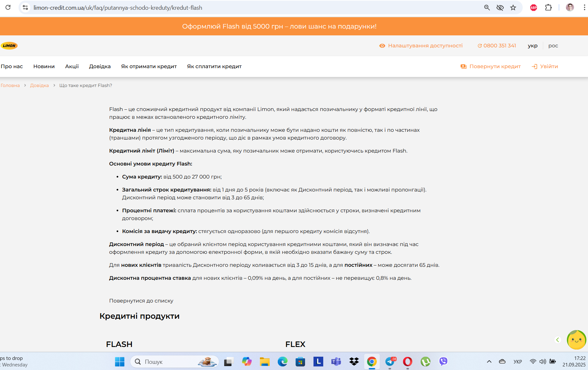Collapse the chat widget arrow
Viewport: 588px width, 370px height.
(558, 340)
